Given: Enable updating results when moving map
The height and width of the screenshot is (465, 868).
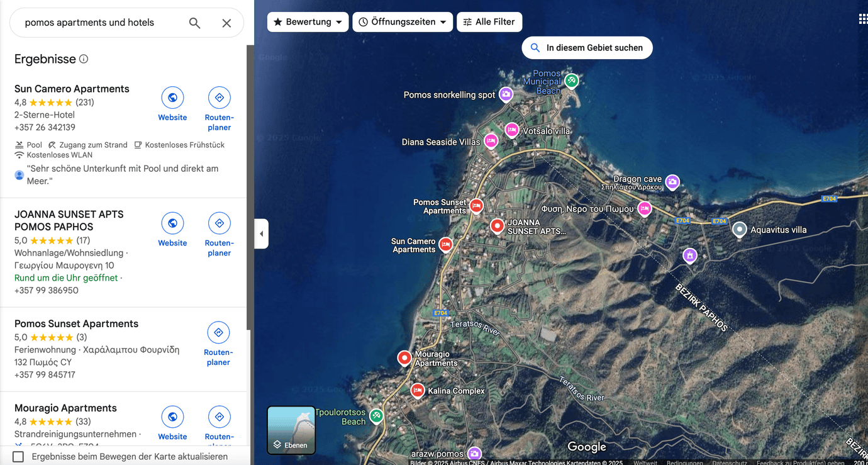Looking at the screenshot, I should coord(18,456).
